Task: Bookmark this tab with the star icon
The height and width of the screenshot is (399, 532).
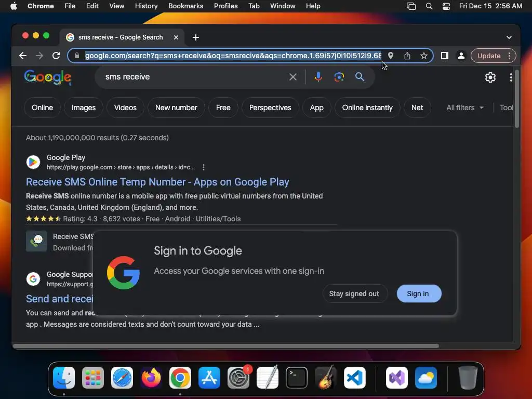Action: click(424, 56)
